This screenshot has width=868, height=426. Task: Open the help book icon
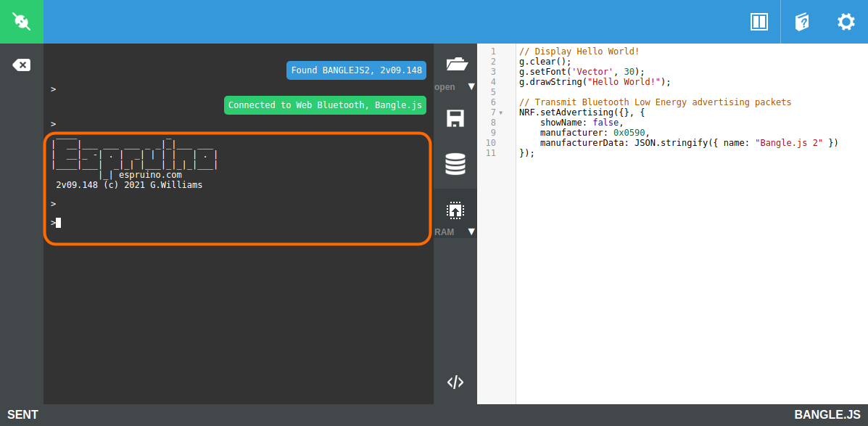(801, 22)
